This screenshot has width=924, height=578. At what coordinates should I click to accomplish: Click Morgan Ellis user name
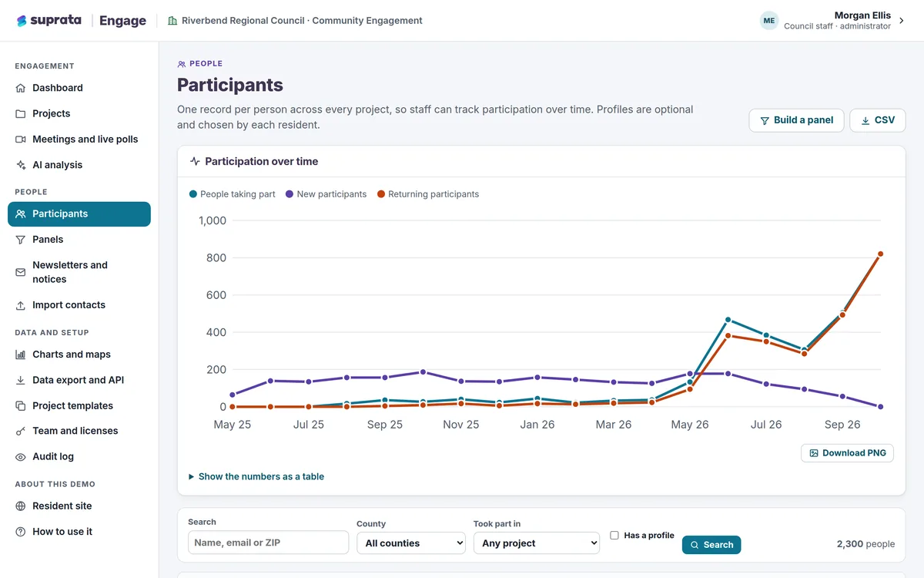862,15
